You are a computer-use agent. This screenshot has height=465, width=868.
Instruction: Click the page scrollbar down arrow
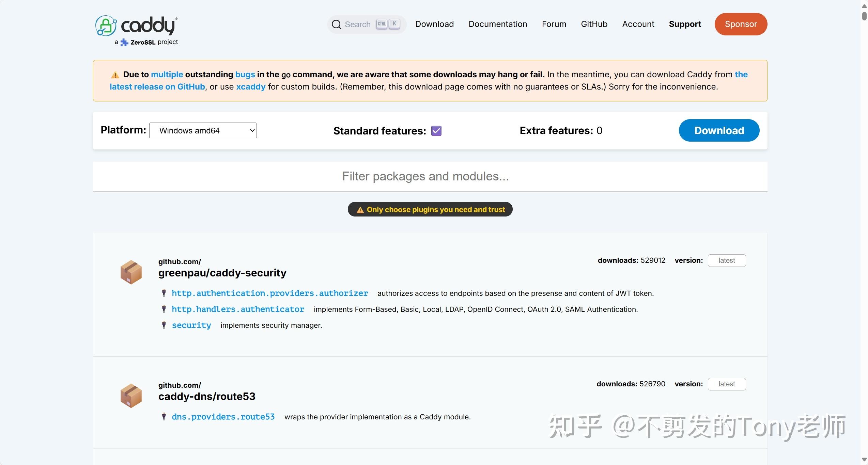(x=864, y=460)
